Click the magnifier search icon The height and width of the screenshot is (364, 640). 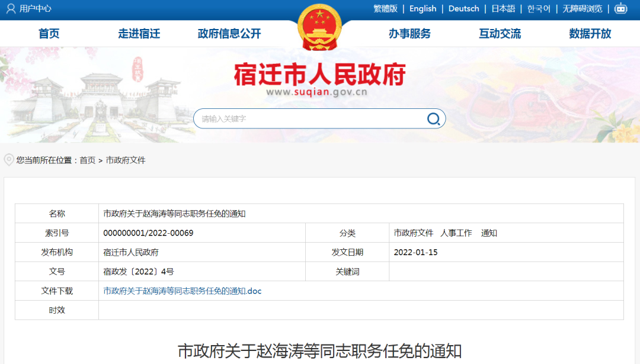pyautogui.click(x=434, y=119)
